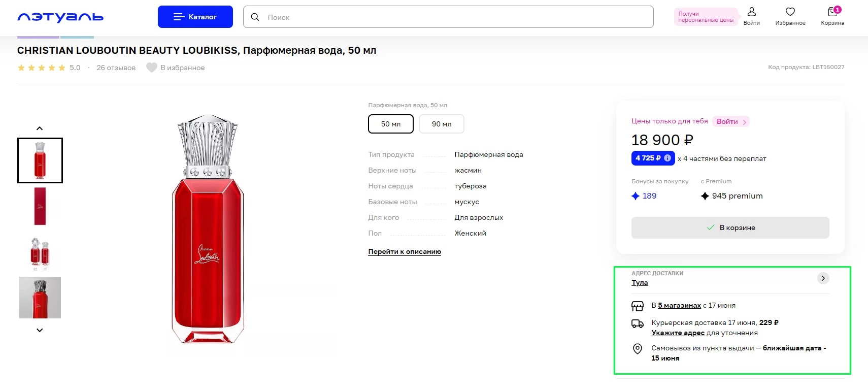Click the 'Для взрослых' audience value
The width and height of the screenshot is (868, 391).
pyautogui.click(x=479, y=217)
